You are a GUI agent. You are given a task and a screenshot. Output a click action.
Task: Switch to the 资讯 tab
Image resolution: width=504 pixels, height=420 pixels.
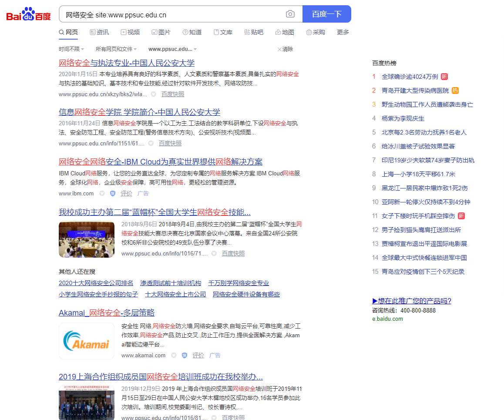click(x=99, y=32)
